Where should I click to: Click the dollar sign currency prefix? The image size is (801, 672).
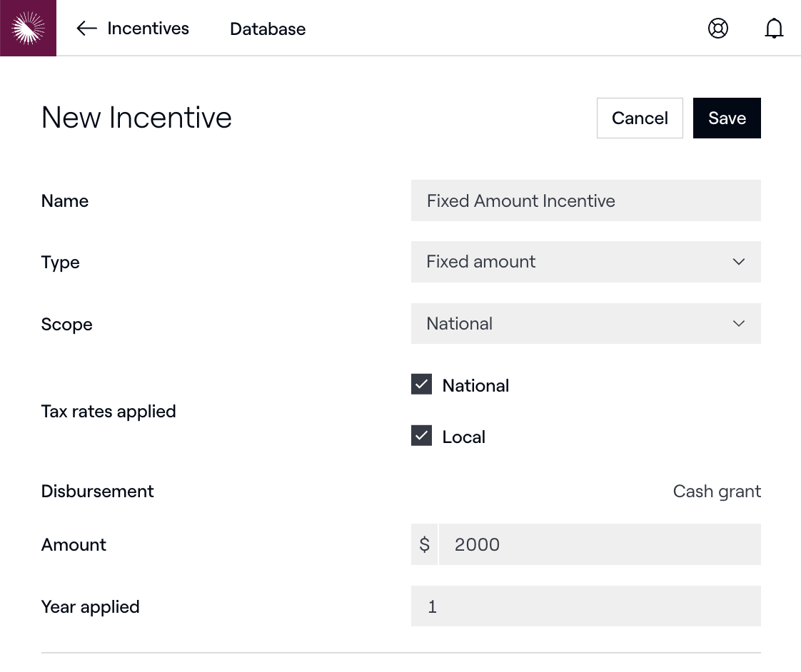[x=425, y=545]
